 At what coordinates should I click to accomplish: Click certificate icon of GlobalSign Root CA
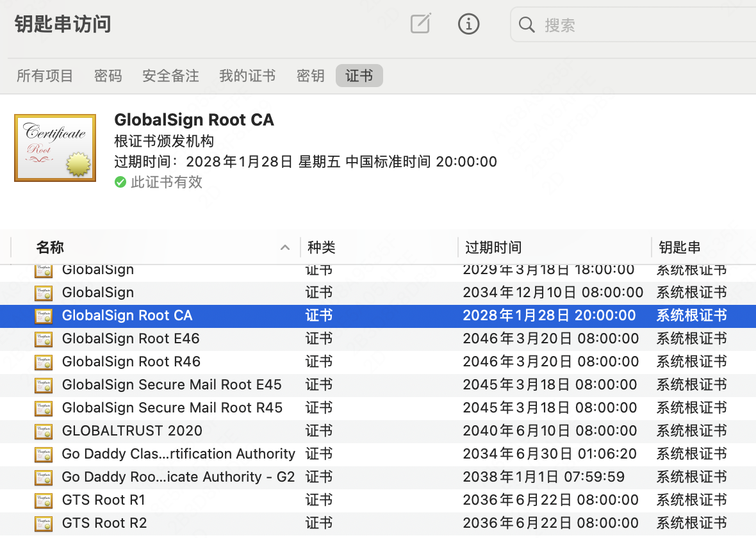[44, 316]
